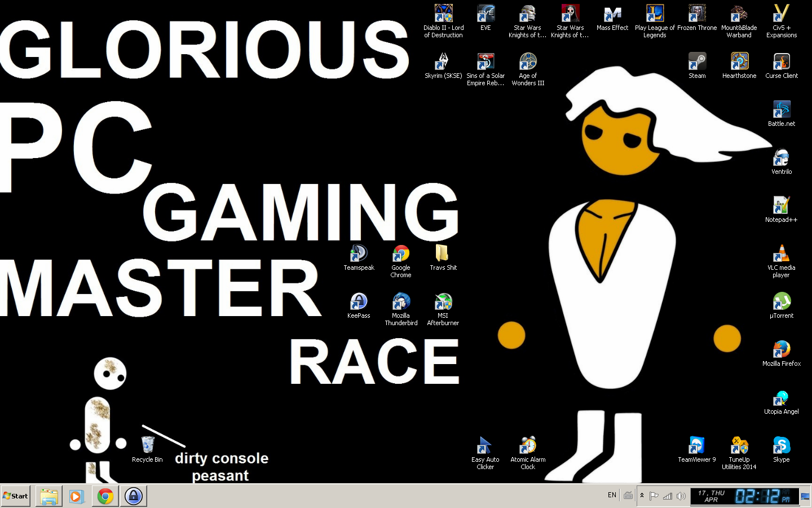Click the Show Desktop icon beside the clock

[x=806, y=496]
